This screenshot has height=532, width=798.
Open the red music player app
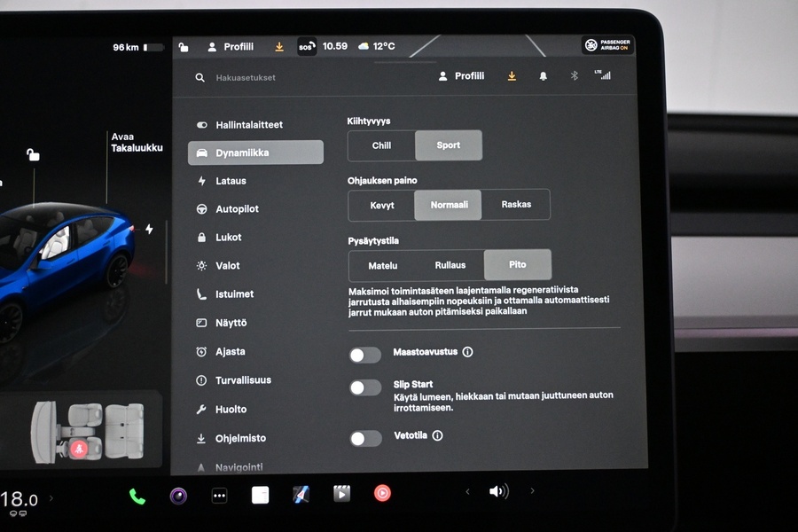coord(382,493)
